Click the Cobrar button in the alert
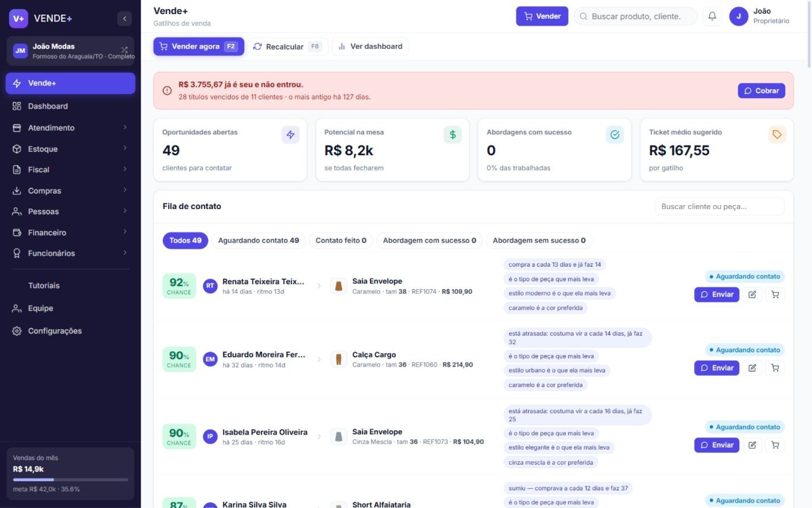Image resolution: width=812 pixels, height=508 pixels. pos(761,91)
